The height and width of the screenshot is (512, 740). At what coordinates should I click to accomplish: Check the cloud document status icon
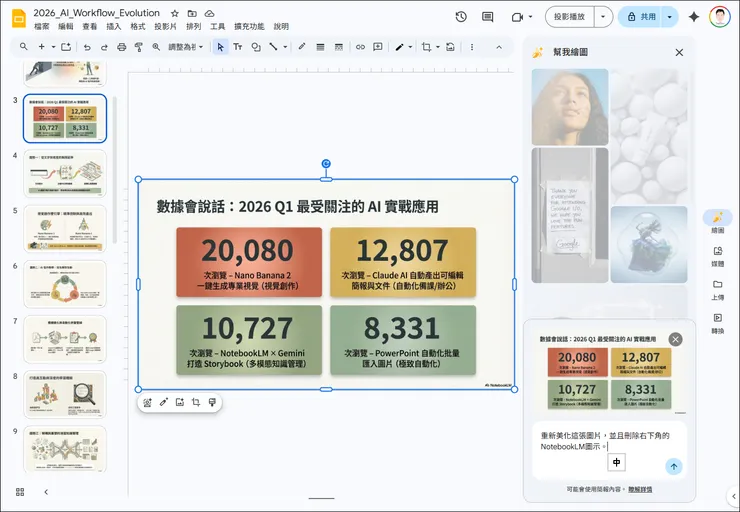pos(210,13)
